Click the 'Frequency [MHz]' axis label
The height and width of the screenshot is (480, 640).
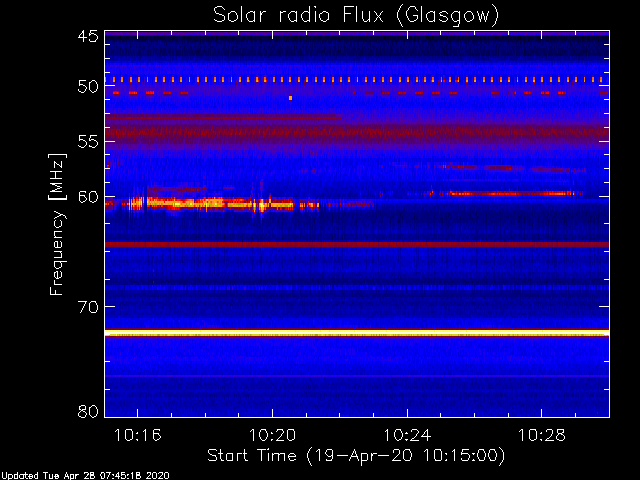click(x=57, y=224)
